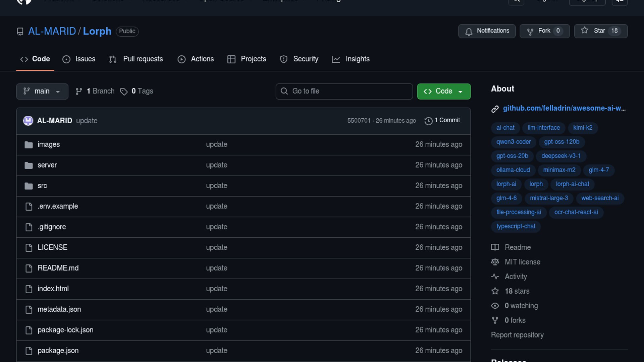Viewport: 644px width, 362px height.
Task: Select the qwen3-coder topic tag
Action: pyautogui.click(x=514, y=142)
